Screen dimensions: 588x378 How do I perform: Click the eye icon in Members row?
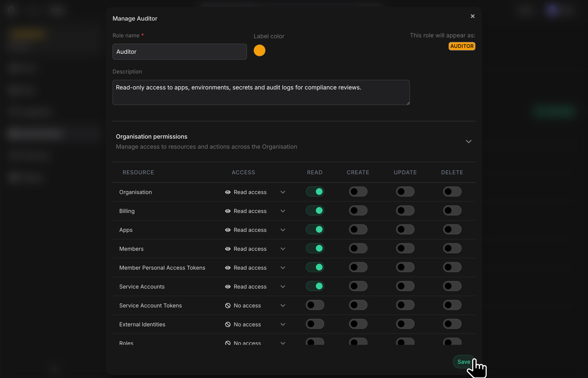(x=228, y=249)
